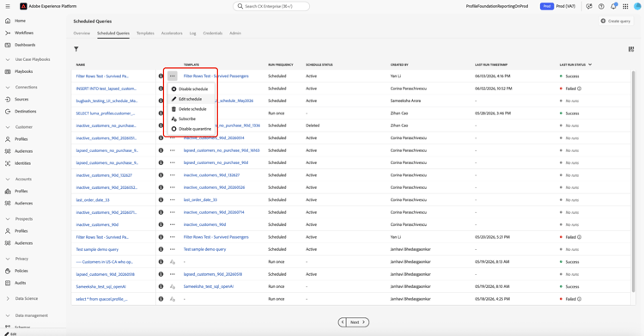Open Policies under Privacy
Screen dimensions: 644x336
(x=21, y=271)
